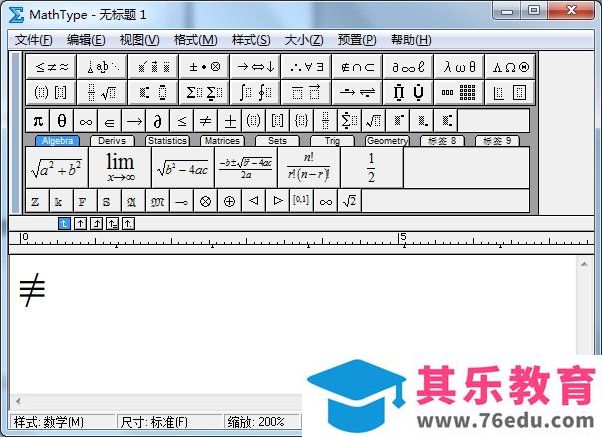Open the 编辑(E) menu
Screen dimensions: 602x437
coord(86,40)
